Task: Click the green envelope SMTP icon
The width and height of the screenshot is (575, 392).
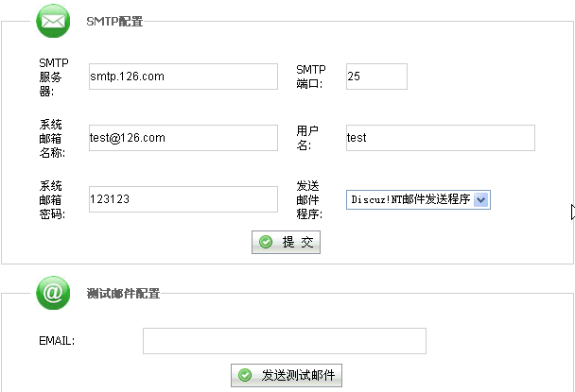Action: (x=53, y=21)
